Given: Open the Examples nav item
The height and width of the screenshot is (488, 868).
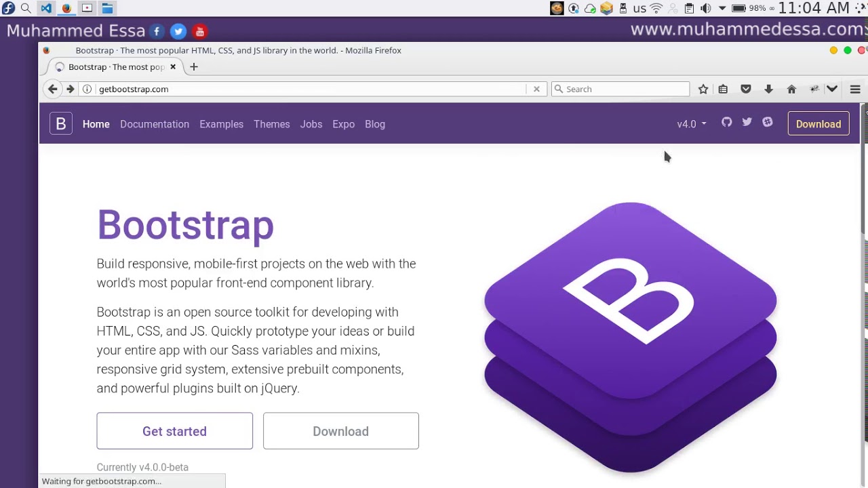Looking at the screenshot, I should (221, 124).
